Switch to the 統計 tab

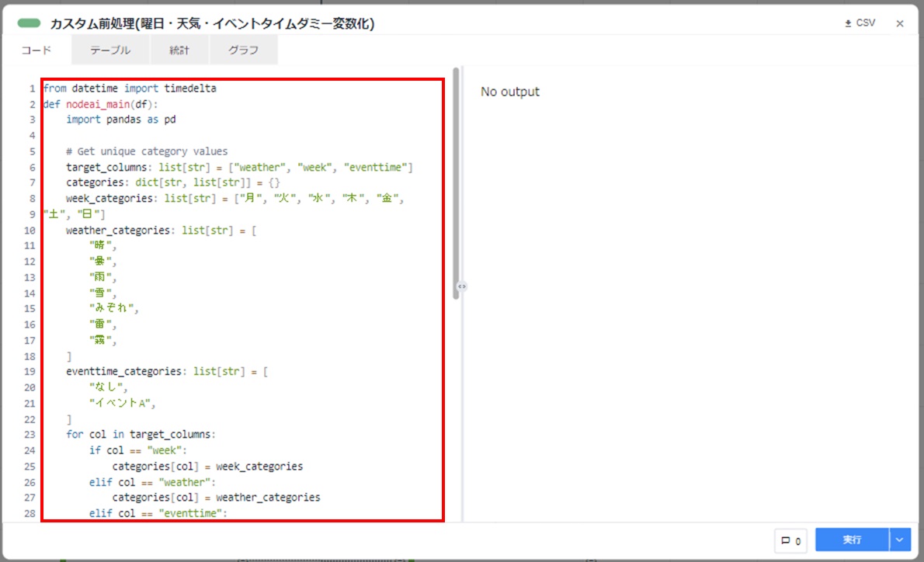[179, 50]
